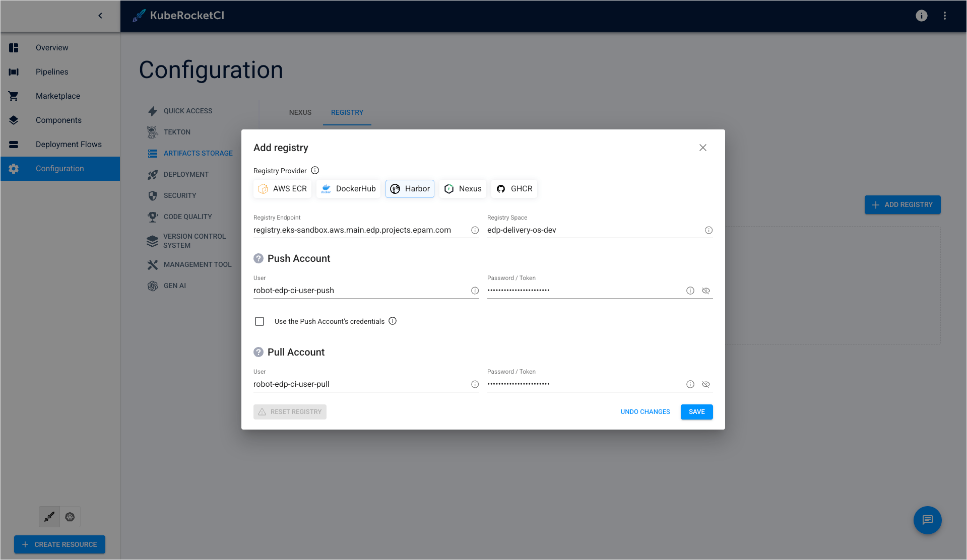This screenshot has width=967, height=560.
Task: Open the info icon in top bar
Action: [x=921, y=16]
